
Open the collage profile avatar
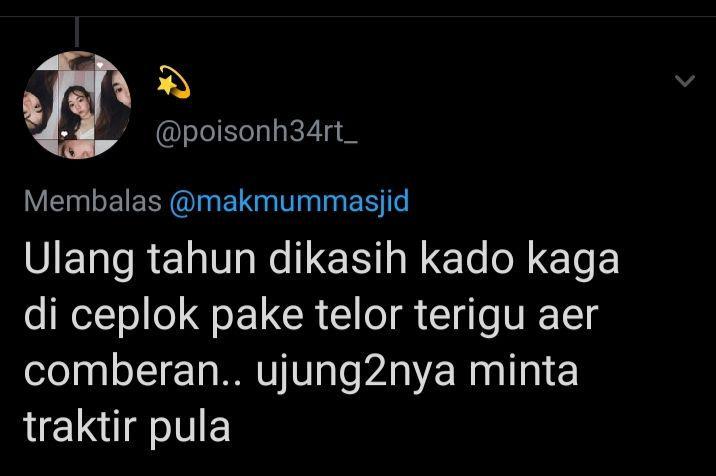pos(77,105)
